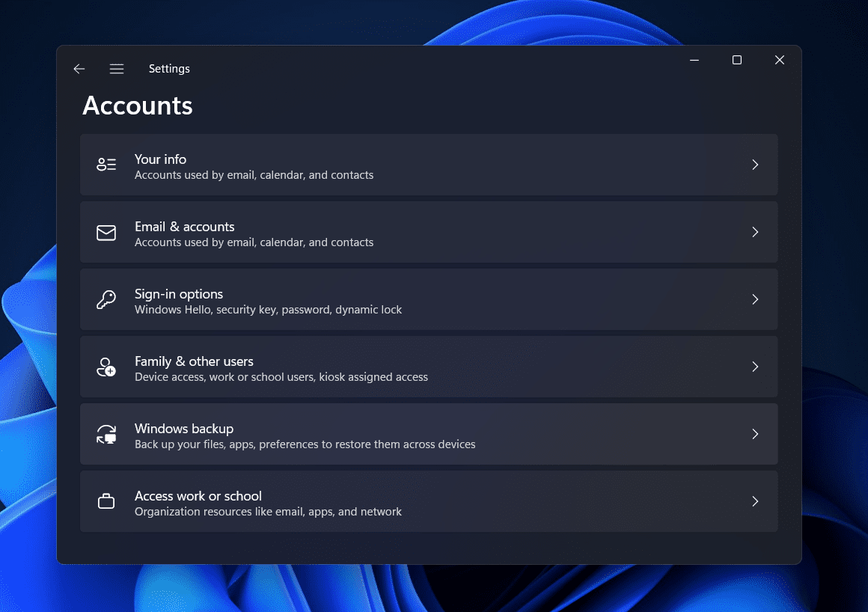Image resolution: width=868 pixels, height=612 pixels.
Task: Click the Settings title in the titlebar
Action: [x=169, y=68]
